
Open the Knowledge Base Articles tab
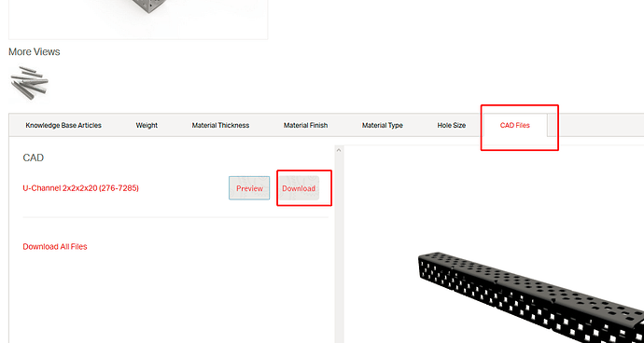tap(63, 125)
